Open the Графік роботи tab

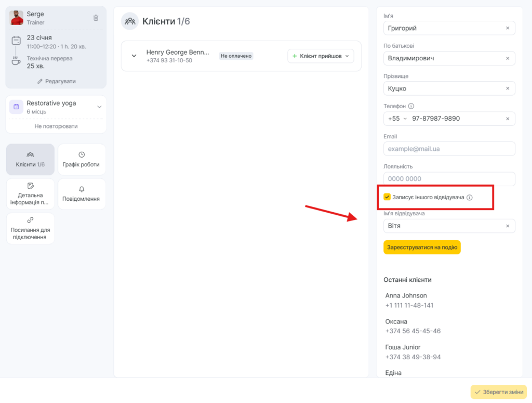[82, 159]
